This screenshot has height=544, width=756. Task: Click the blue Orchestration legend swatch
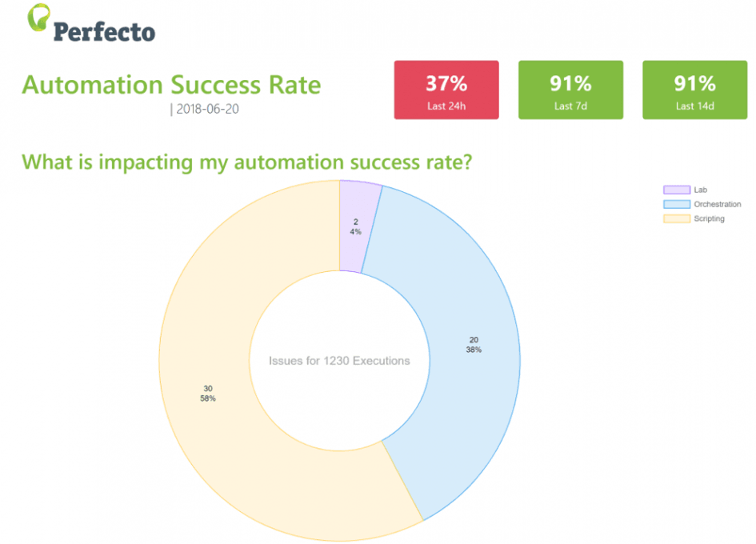(x=677, y=204)
